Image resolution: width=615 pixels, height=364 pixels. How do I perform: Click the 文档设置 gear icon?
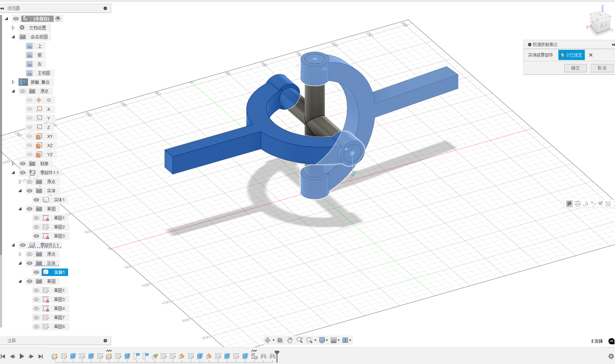tap(22, 28)
